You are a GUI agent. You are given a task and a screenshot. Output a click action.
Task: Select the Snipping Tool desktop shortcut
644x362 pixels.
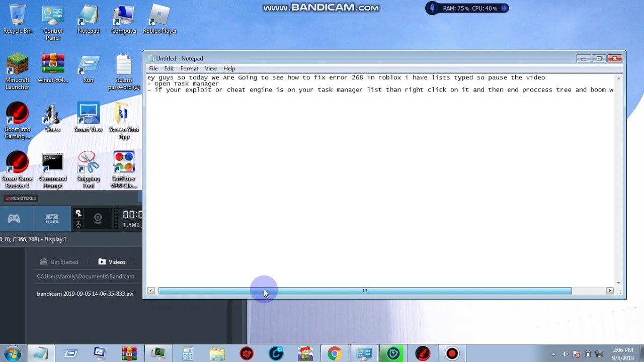[89, 170]
